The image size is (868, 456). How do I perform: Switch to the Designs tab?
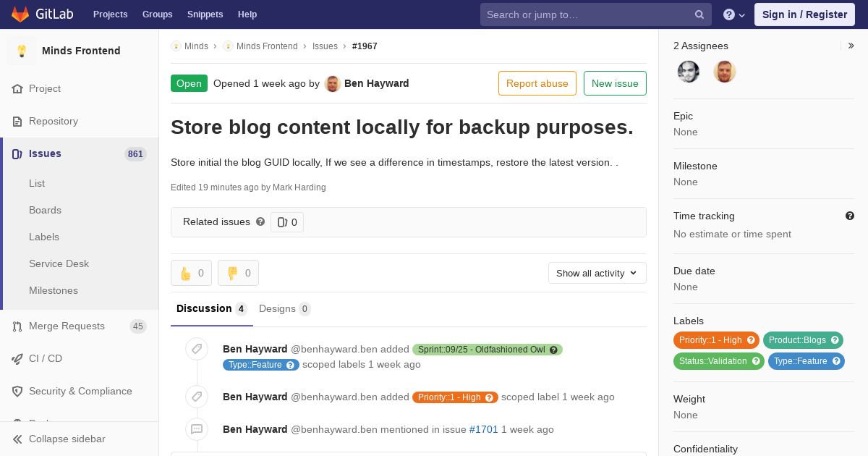(x=285, y=308)
